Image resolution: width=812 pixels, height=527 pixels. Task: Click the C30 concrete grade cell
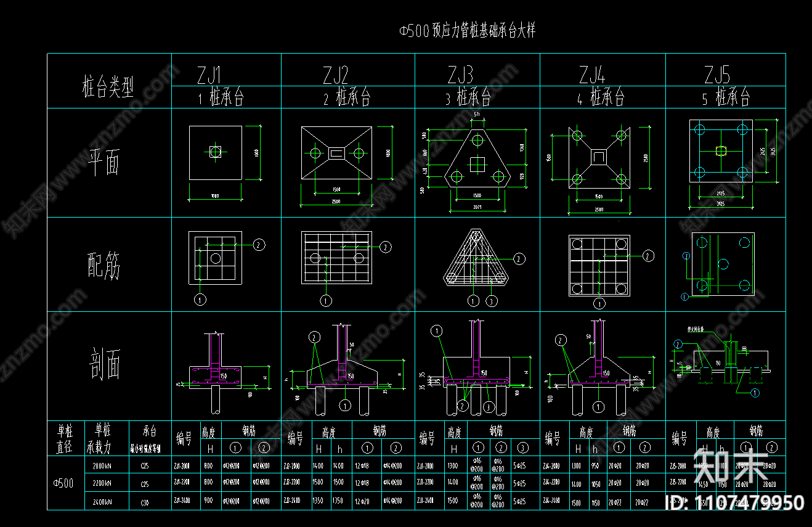pyautogui.click(x=146, y=502)
